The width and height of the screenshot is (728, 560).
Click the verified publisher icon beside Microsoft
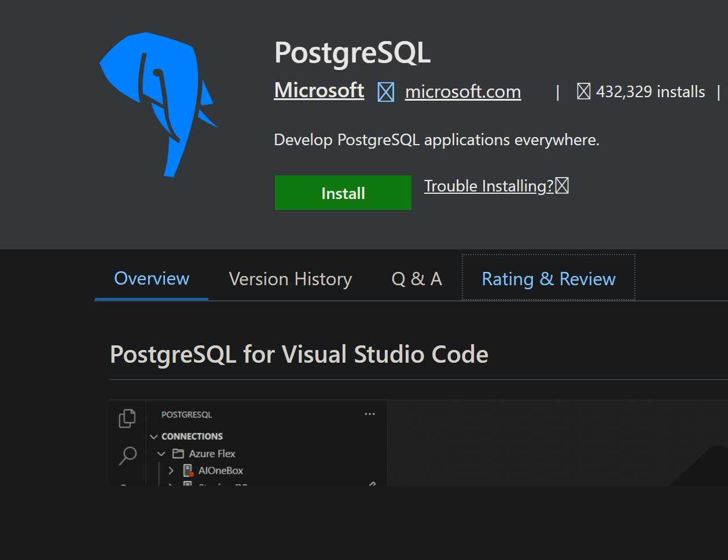pyautogui.click(x=386, y=92)
